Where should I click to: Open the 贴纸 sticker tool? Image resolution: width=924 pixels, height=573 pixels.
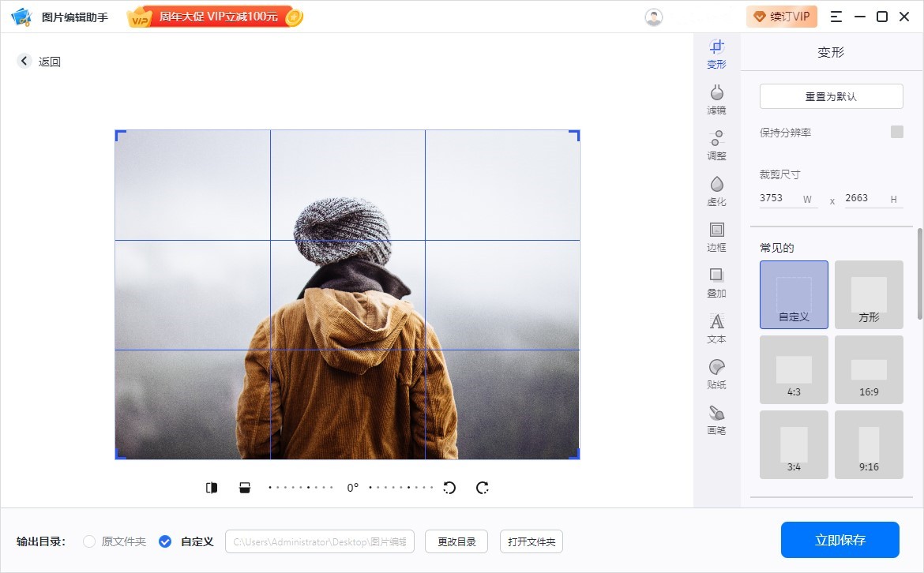pos(716,375)
